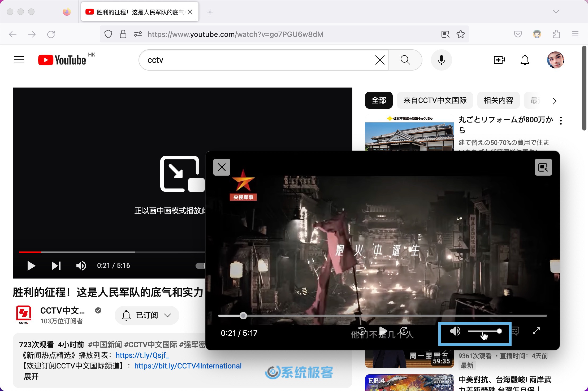
Task: Bookmark this page with star
Action: point(461,34)
